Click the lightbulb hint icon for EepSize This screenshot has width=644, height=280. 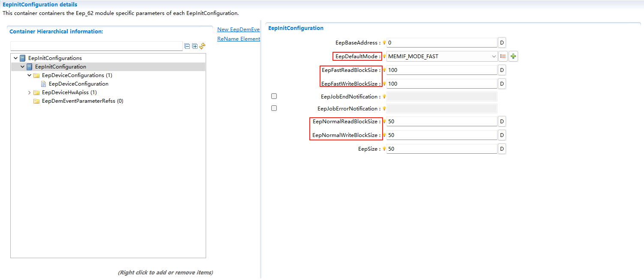(x=384, y=149)
